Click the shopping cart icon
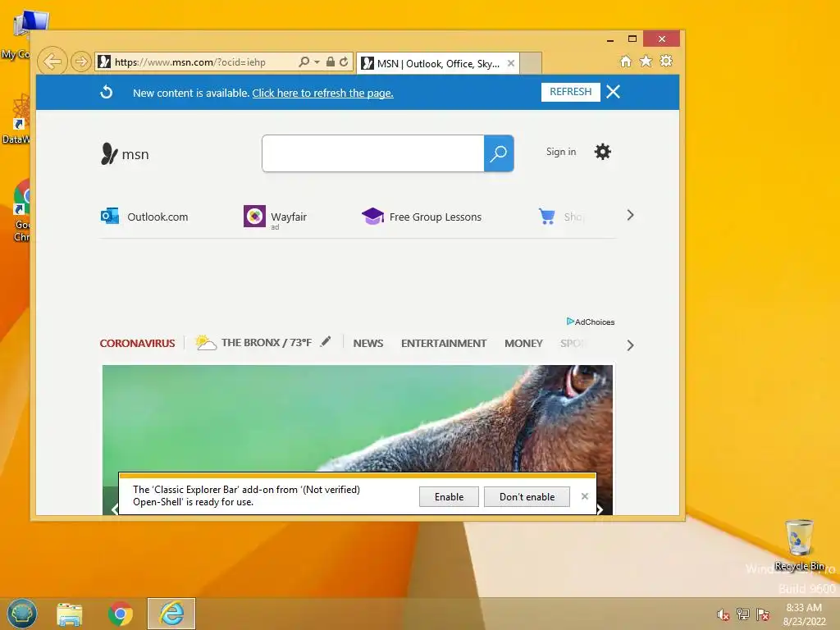Image resolution: width=840 pixels, height=630 pixels. 547,217
